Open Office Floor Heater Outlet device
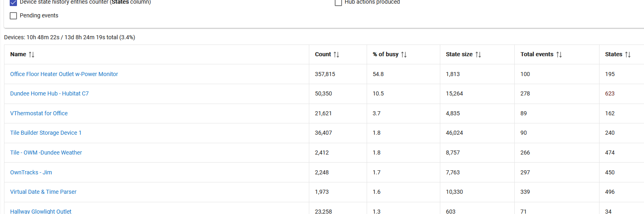 point(64,74)
